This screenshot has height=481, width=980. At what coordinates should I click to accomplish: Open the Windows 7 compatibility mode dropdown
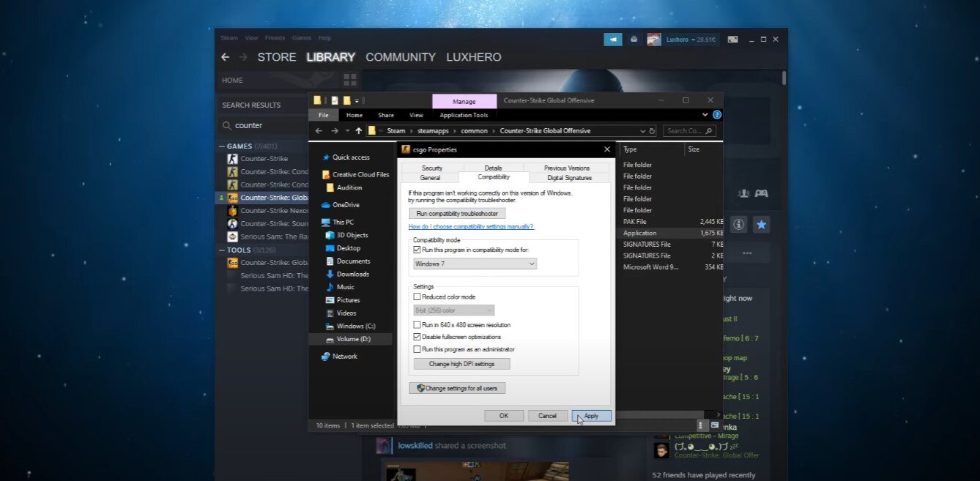475,264
